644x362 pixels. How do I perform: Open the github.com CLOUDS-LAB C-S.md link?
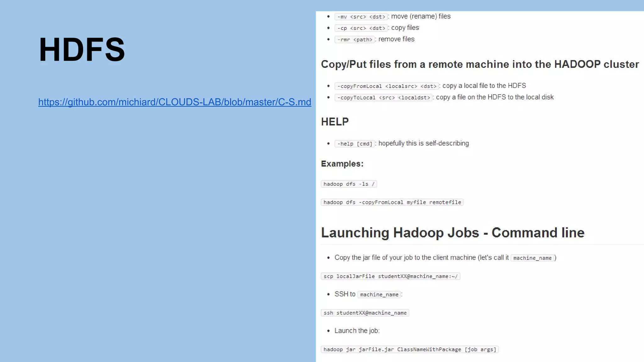tap(175, 102)
